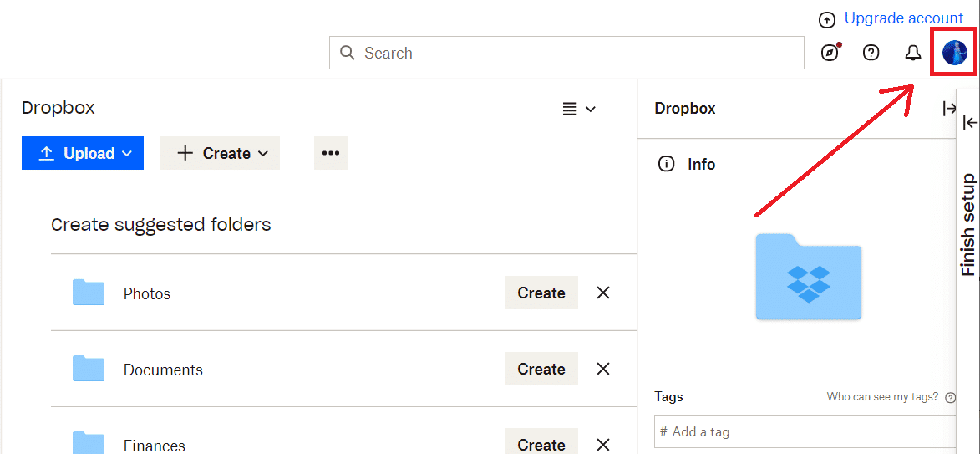This screenshot has height=454, width=980.
Task: Create the Photos suggested folder
Action: [541, 293]
